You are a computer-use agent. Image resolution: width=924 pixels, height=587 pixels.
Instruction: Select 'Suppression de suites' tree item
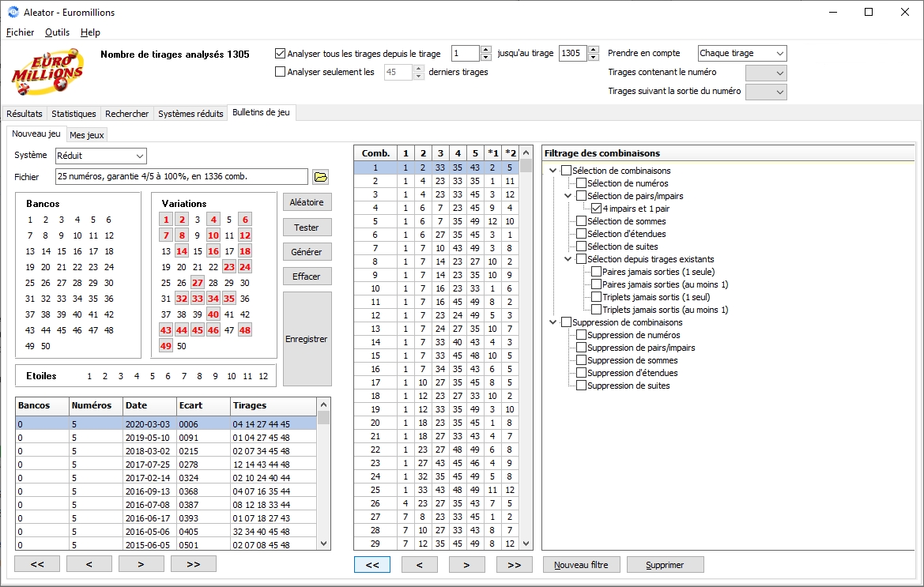628,386
